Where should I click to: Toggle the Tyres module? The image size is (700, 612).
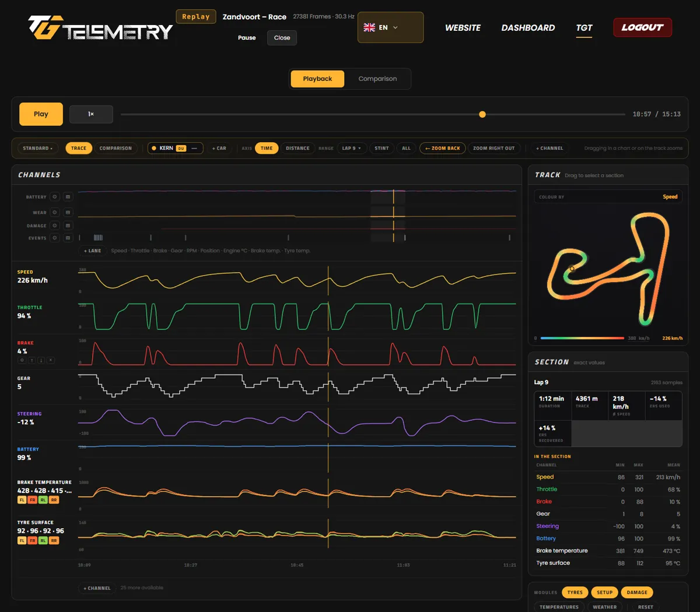click(x=575, y=592)
